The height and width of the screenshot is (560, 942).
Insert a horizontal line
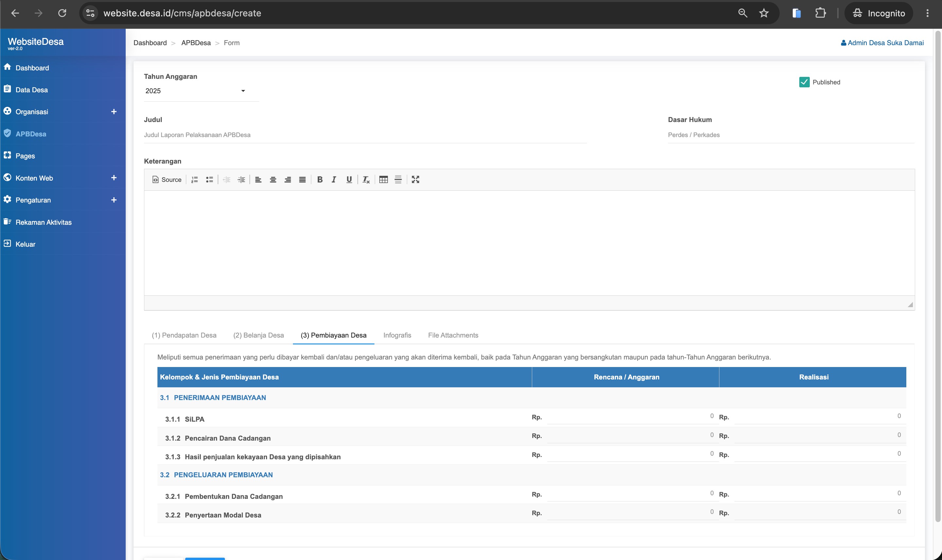[x=398, y=180]
